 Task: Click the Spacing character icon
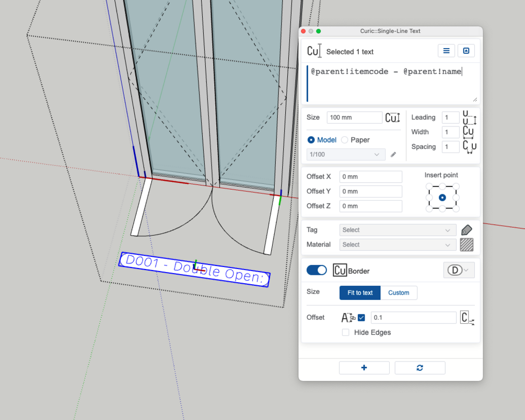[x=469, y=147]
